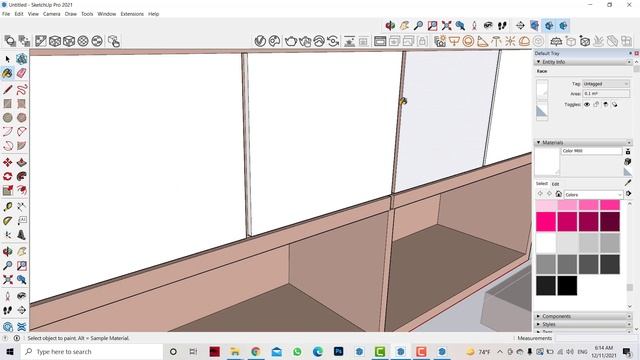Select the Line pencil tool
The height and width of the screenshot is (360, 640).
tap(7, 89)
